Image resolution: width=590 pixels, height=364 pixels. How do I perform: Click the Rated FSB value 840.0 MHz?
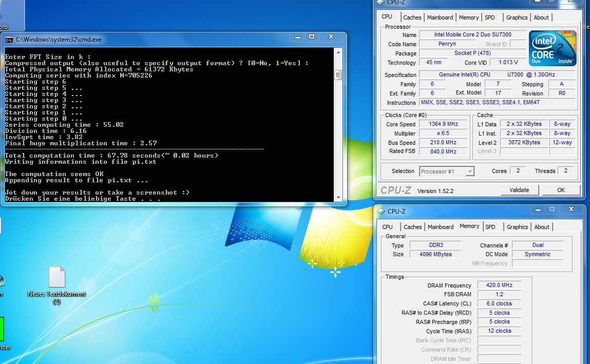[443, 151]
